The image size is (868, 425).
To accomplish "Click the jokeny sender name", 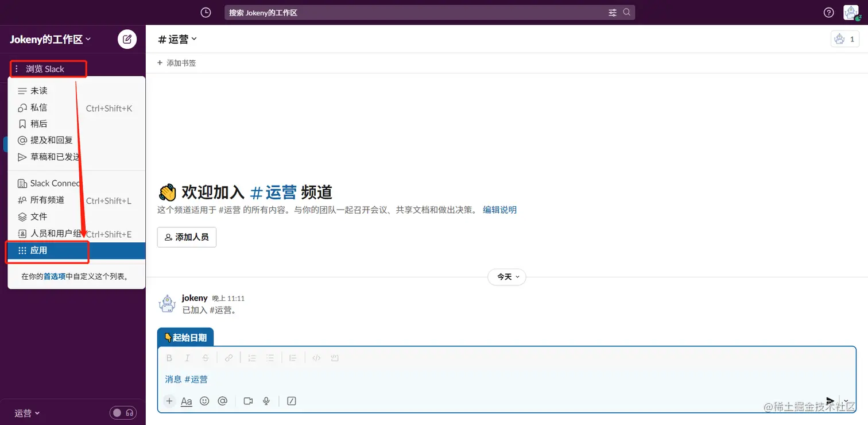I will point(195,298).
